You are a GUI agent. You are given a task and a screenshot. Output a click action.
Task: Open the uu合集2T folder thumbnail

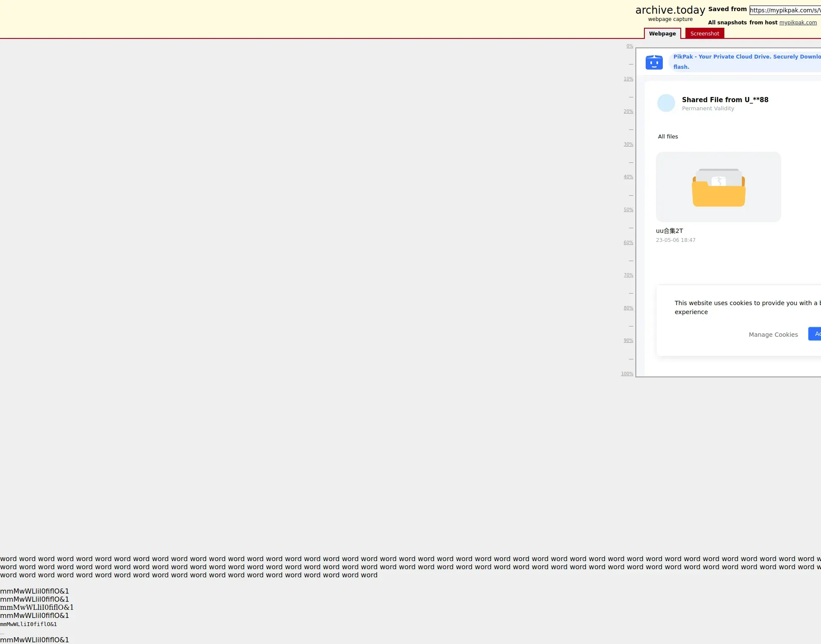click(718, 187)
